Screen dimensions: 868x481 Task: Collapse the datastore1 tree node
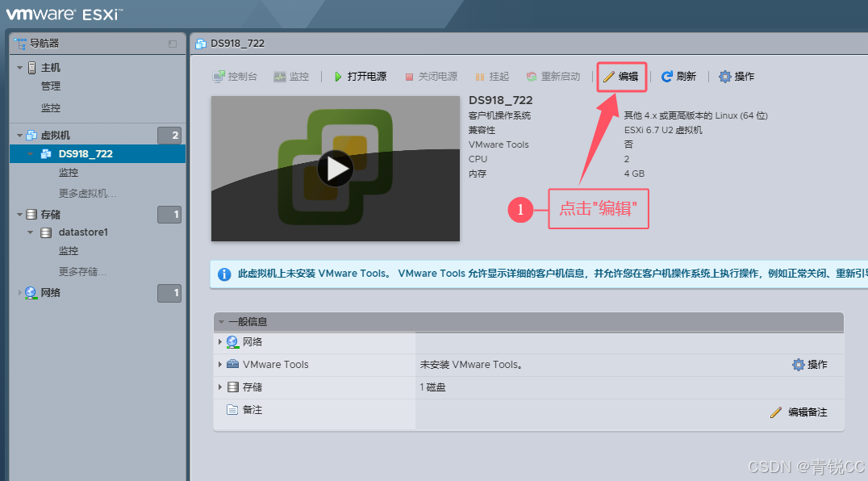[31, 232]
